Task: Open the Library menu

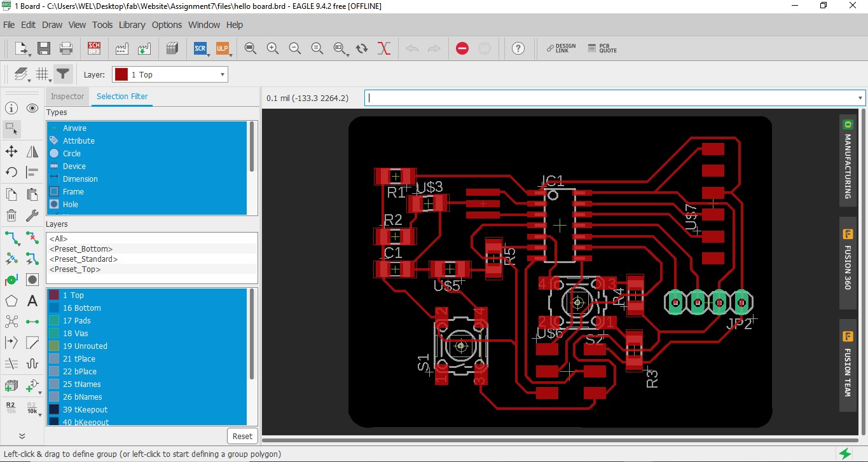Action: click(x=132, y=25)
